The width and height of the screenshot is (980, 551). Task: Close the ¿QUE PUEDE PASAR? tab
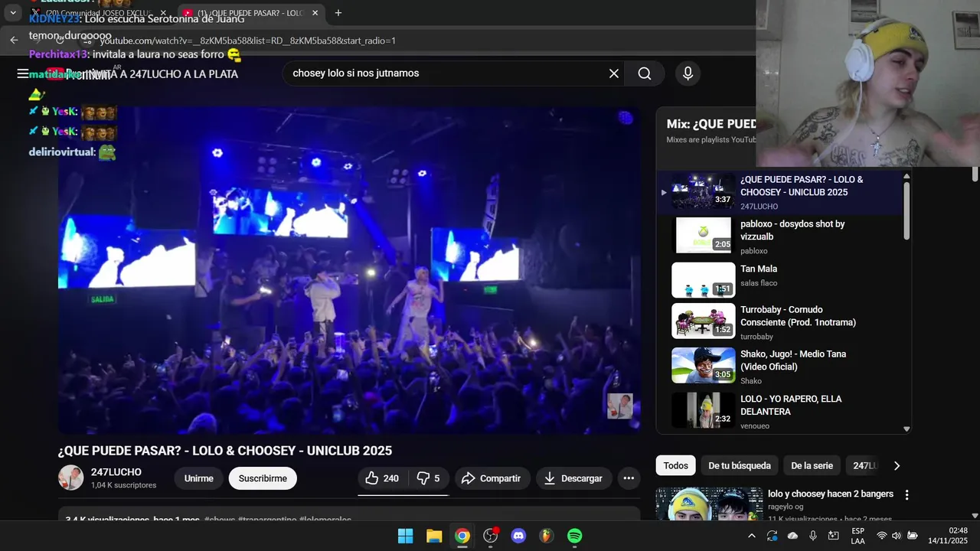pos(315,13)
